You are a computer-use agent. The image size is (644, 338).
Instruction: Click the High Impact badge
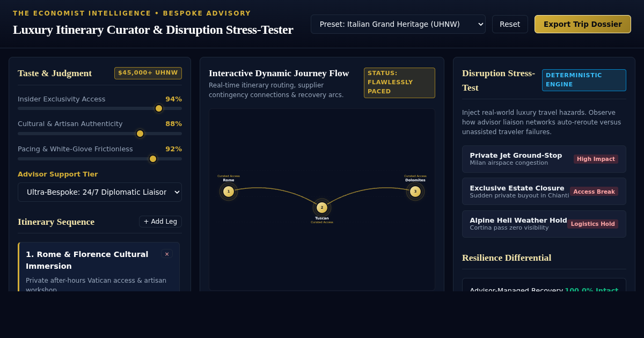pyautogui.click(x=596, y=159)
